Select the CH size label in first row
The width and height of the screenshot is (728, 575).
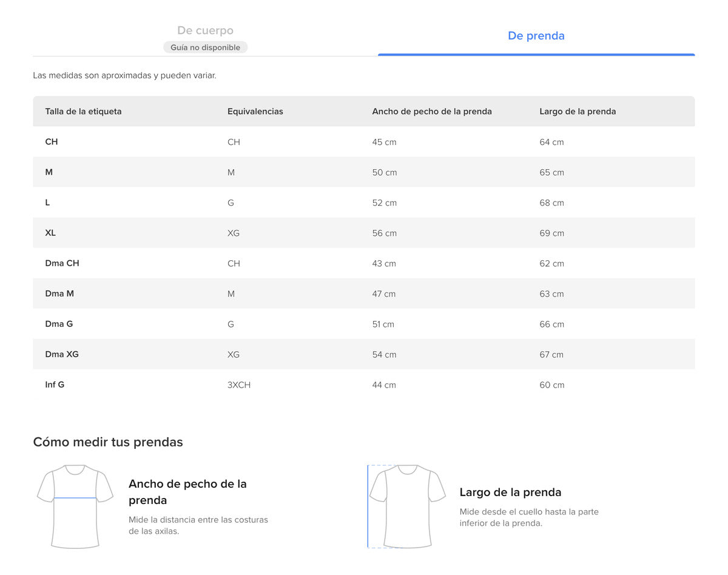[52, 142]
